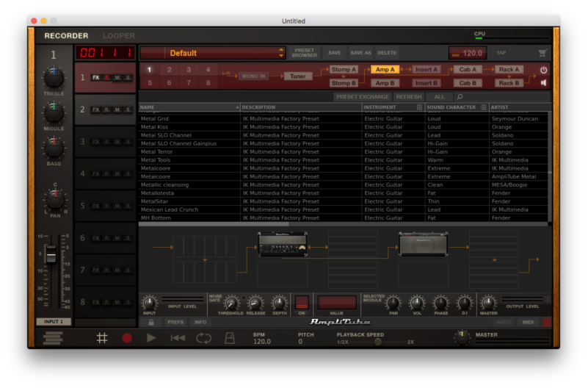Click the bottom transport MASTER volume knob

(x=462, y=338)
